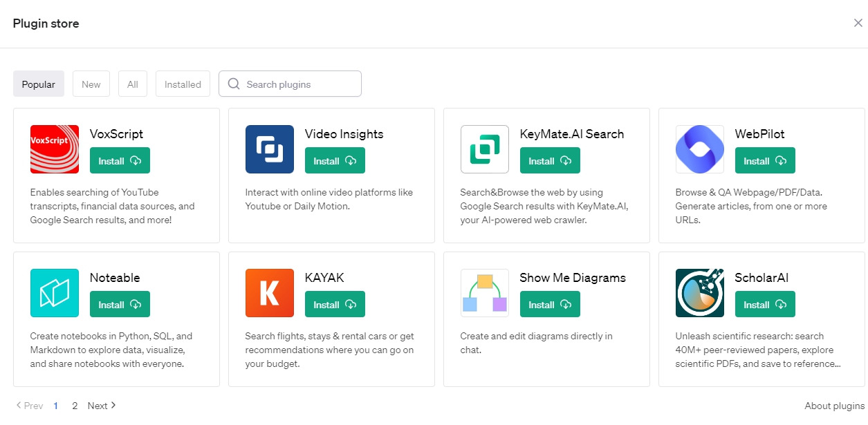
Task: Install the KAYAK plugin
Action: (335, 305)
